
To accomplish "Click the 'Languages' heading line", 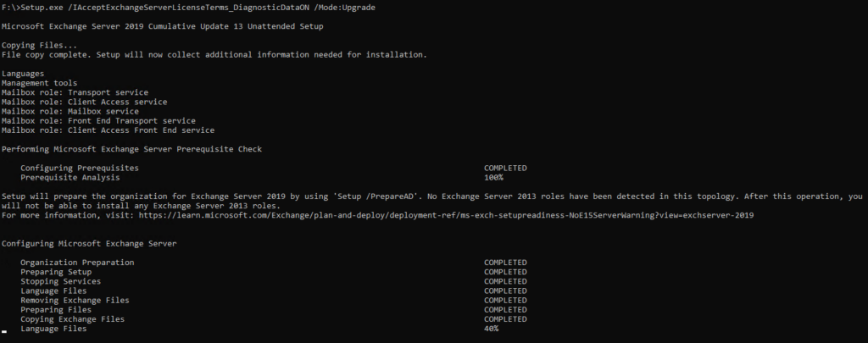I will point(23,74).
